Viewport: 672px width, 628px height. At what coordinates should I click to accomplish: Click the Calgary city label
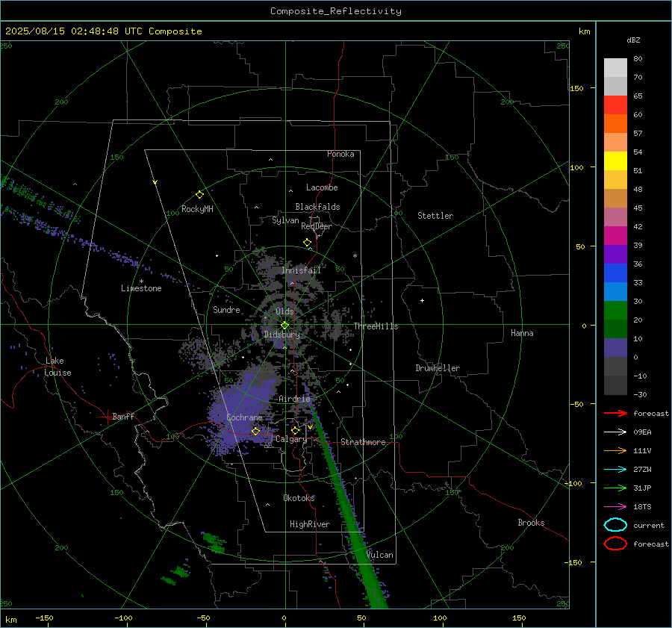[x=291, y=439]
